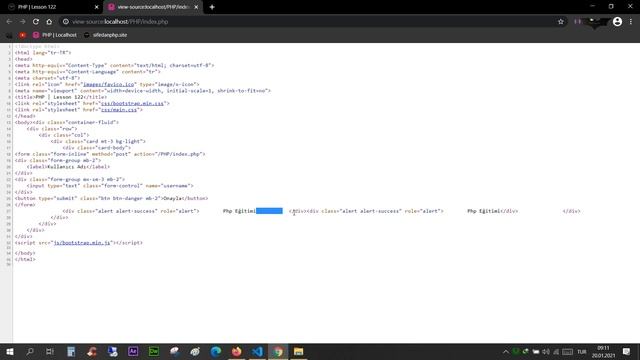The height and width of the screenshot is (360, 640).
Task: Open Adobe After Effects from taskbar
Action: (133, 351)
